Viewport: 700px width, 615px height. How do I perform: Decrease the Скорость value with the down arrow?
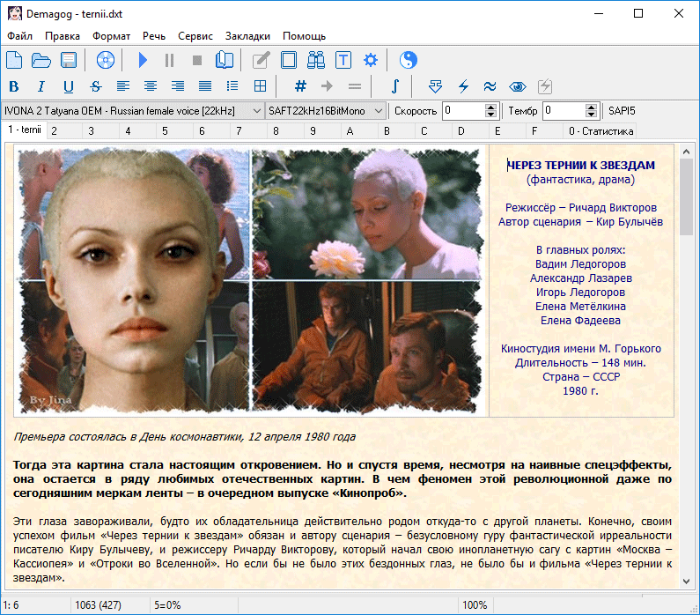click(490, 115)
